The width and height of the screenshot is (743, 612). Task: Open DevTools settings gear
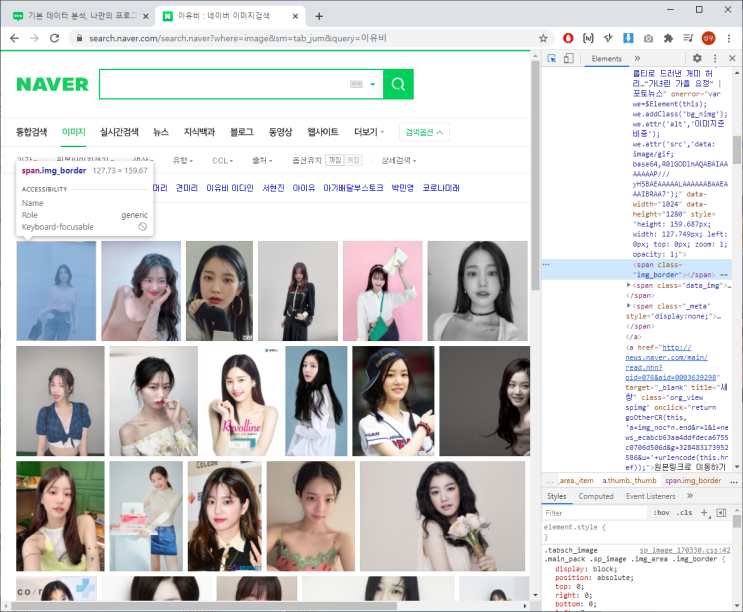click(697, 58)
